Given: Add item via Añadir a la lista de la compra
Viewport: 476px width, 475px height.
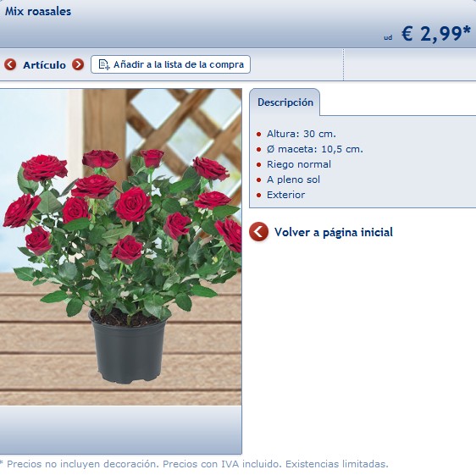Looking at the screenshot, I should [170, 64].
